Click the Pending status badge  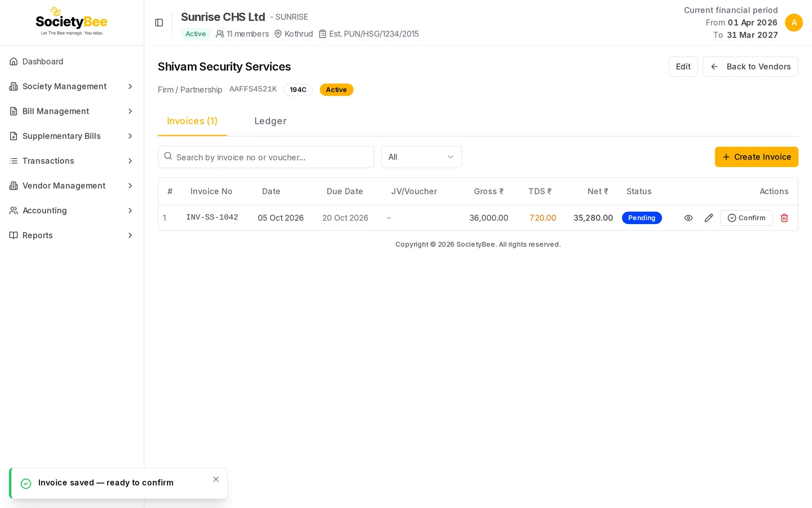(x=641, y=218)
